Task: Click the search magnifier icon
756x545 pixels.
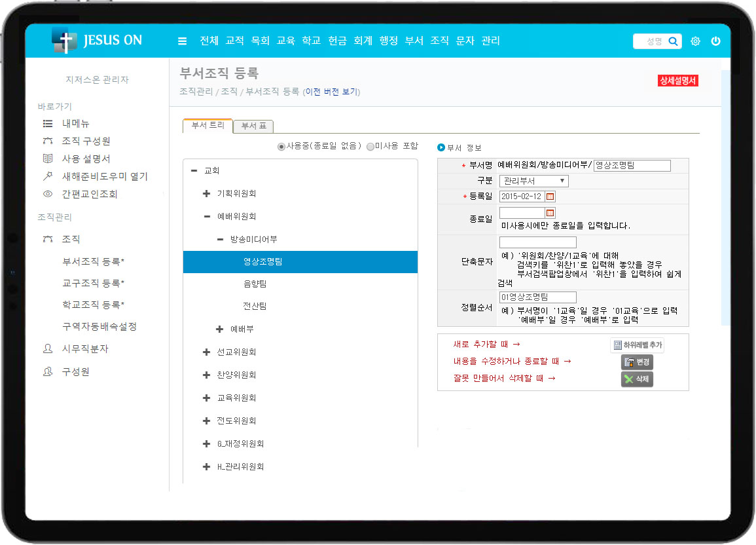Action: pyautogui.click(x=673, y=41)
